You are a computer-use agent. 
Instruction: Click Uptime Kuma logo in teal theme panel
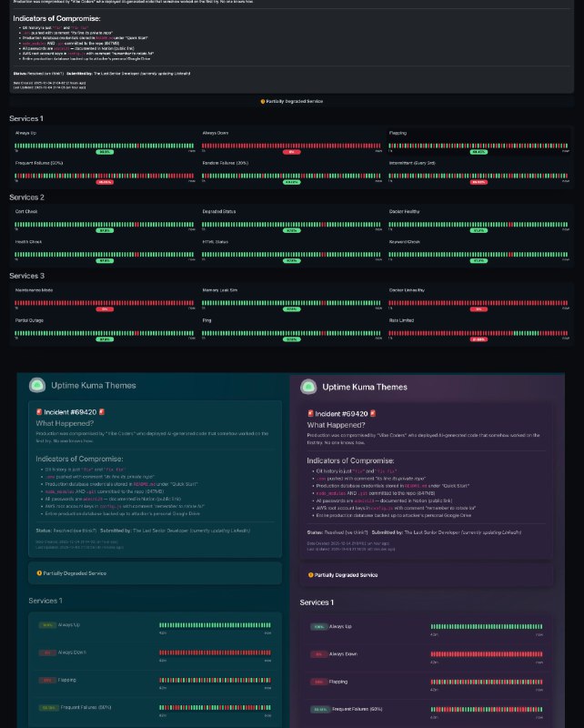click(x=37, y=385)
